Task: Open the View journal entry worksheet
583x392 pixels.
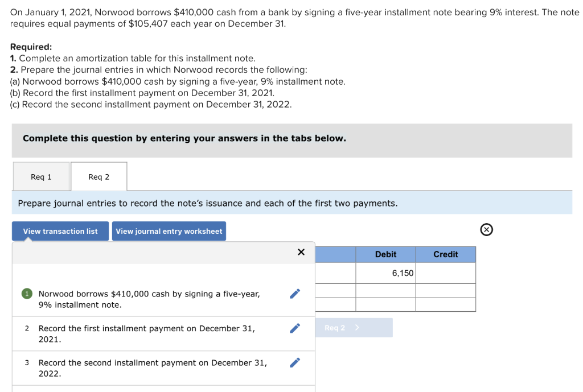Action: pos(169,231)
